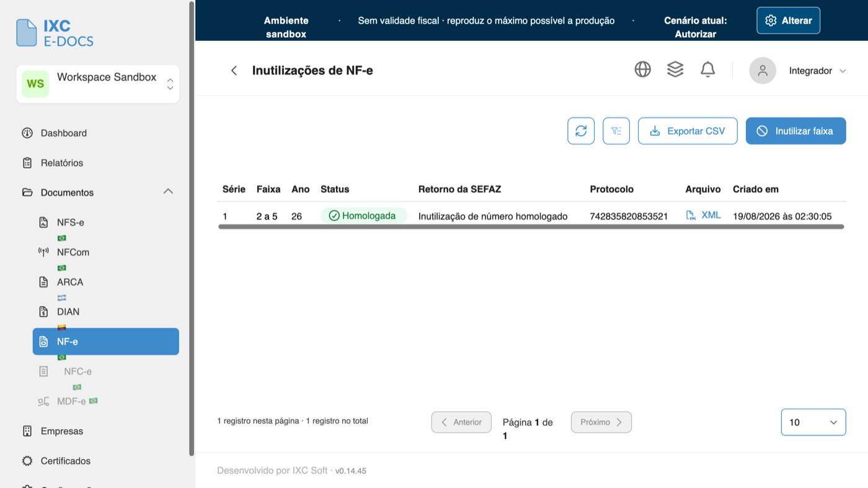Open notifications bell icon
Screen dimensions: 868x488
point(708,69)
